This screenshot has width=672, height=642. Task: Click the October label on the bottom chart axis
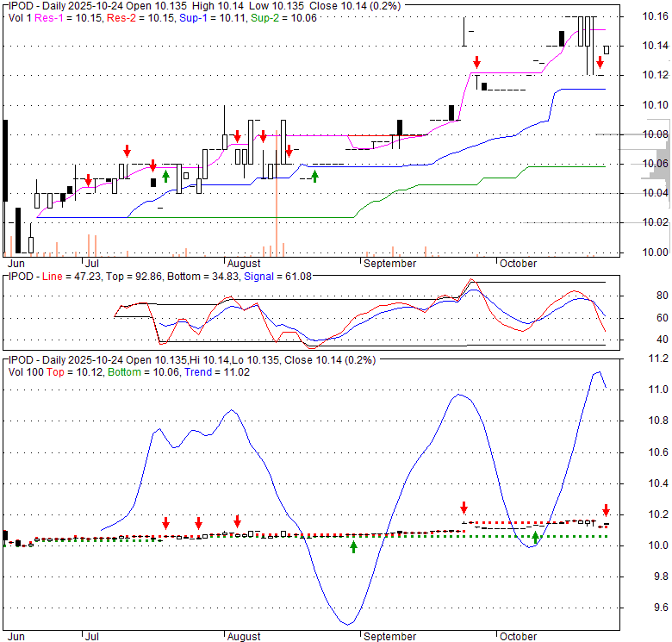tap(517, 637)
